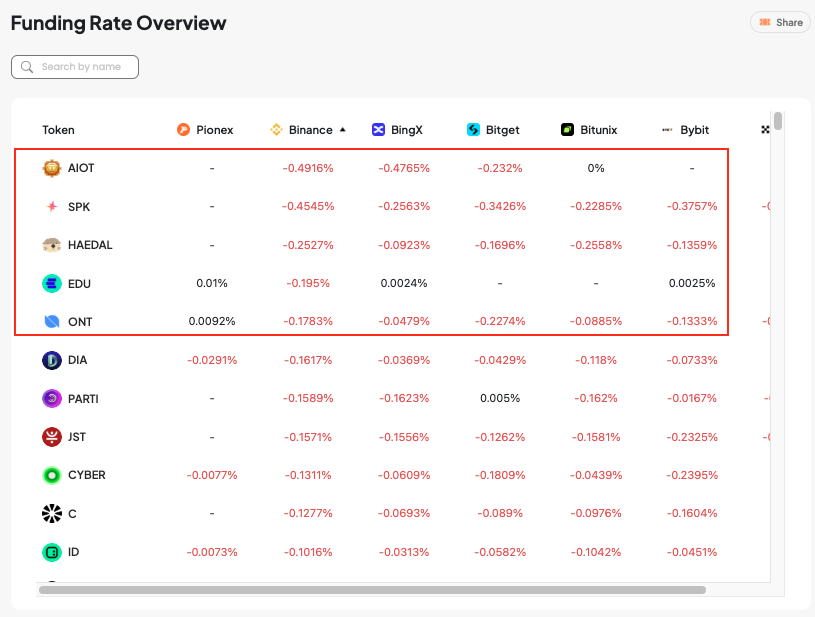815x617 pixels.
Task: Click the Bitget exchange logo
Action: pos(473,129)
